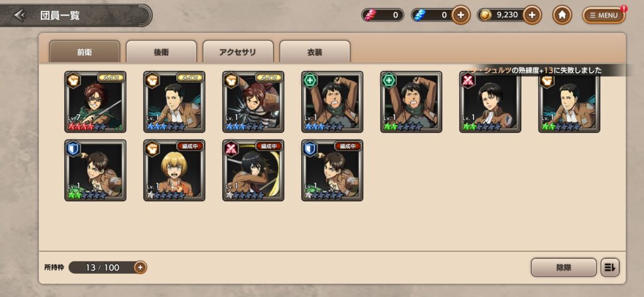
Task: Tap the gold coin icon showing 9,230
Action: point(486,15)
